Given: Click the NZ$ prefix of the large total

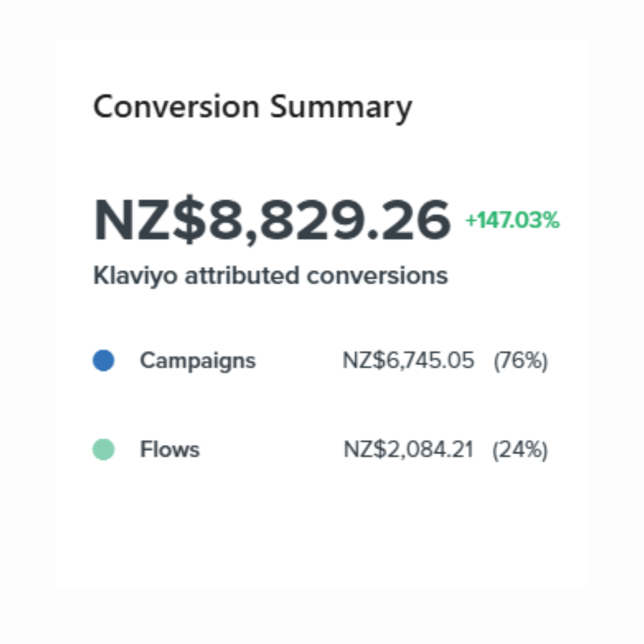Looking at the screenshot, I should point(145,221).
